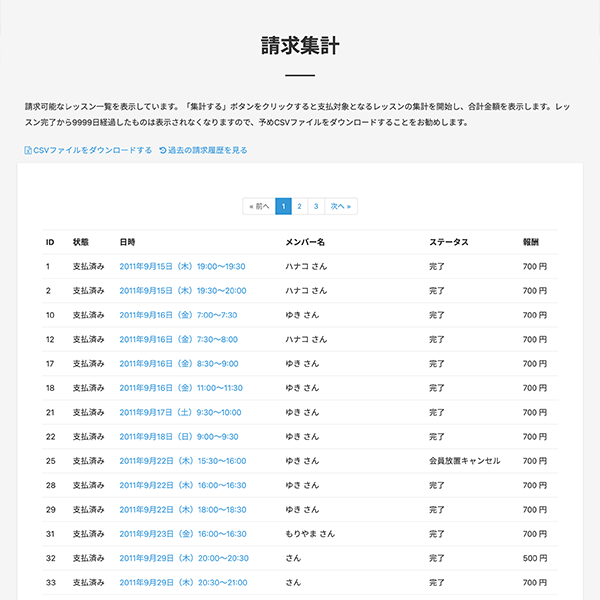600x600 pixels.
Task: Open lesson 2011年9月18日 9:00〜9:30
Action: tap(179, 437)
